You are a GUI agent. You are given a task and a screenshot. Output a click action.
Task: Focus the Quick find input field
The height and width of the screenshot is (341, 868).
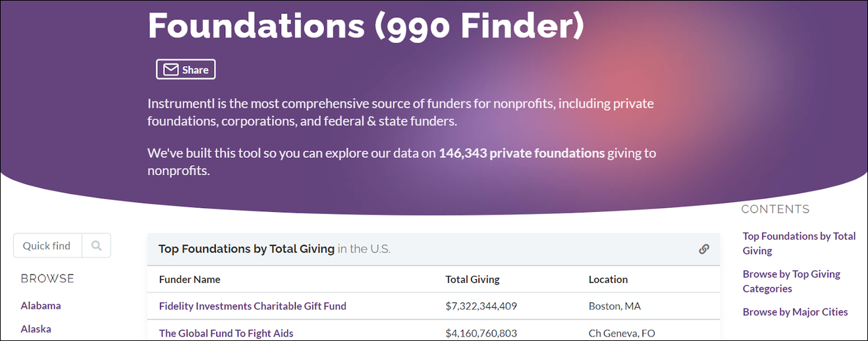click(47, 246)
